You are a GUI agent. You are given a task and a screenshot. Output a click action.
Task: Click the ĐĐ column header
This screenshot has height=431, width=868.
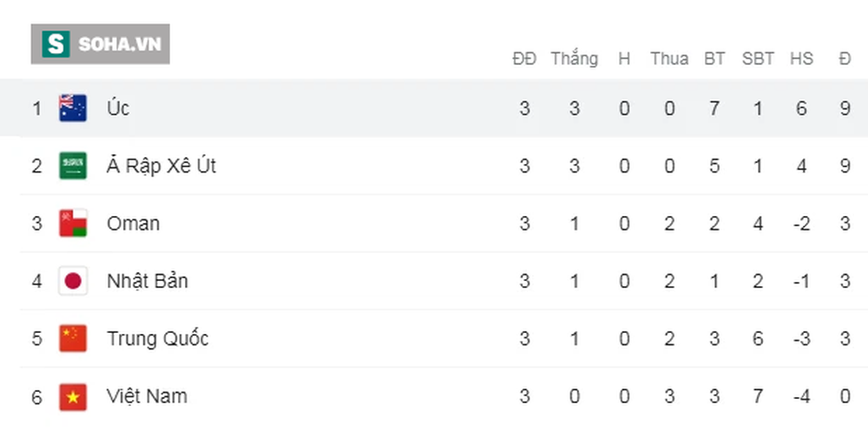(x=524, y=59)
